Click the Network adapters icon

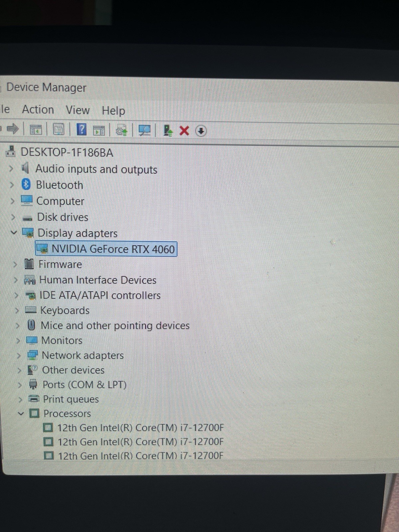(33, 355)
